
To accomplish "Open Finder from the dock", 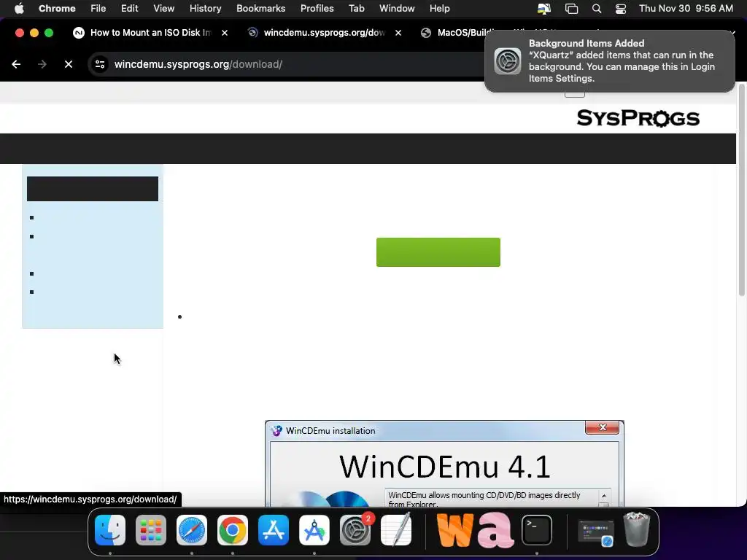I will [x=110, y=530].
